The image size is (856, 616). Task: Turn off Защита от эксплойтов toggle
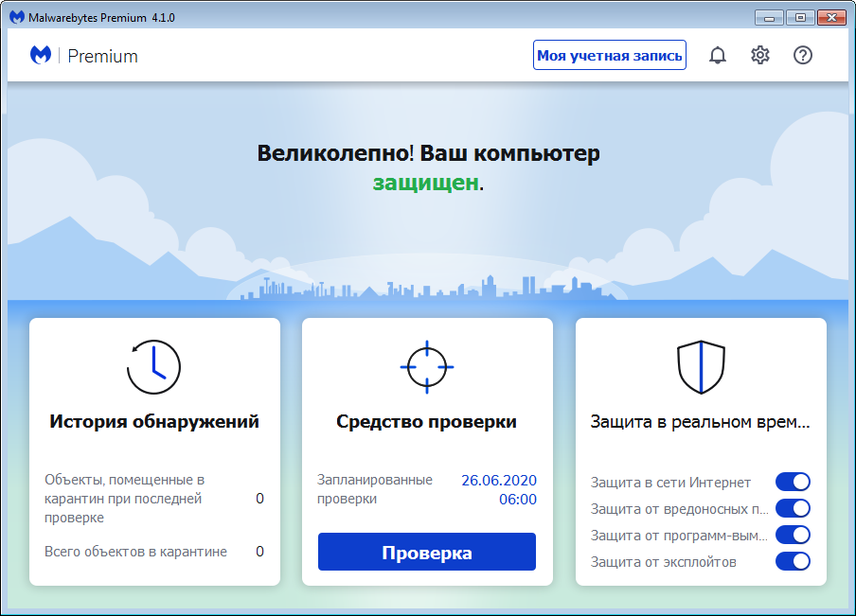pos(793,561)
